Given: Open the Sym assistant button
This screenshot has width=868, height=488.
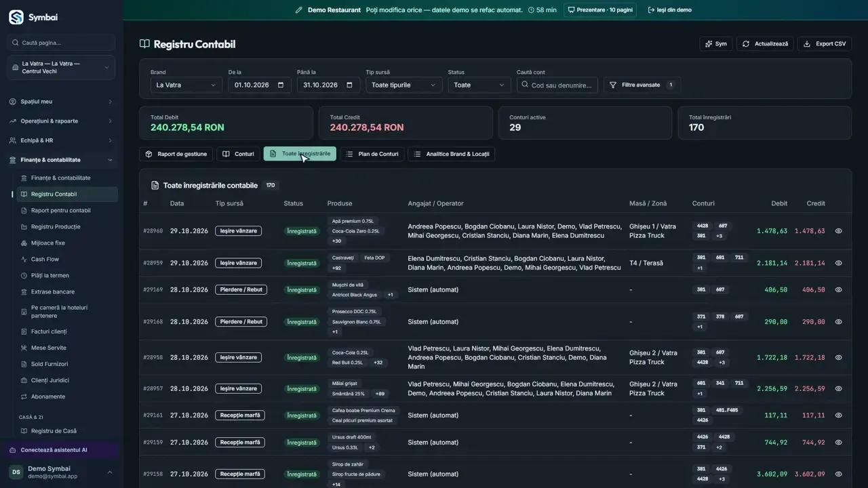Looking at the screenshot, I should (x=715, y=43).
